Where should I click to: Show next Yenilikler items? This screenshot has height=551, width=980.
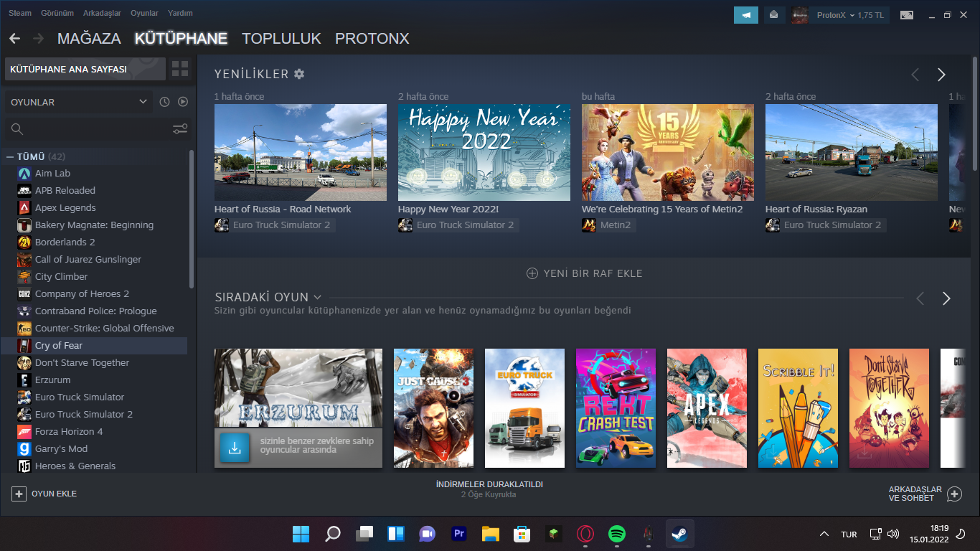[x=941, y=75]
